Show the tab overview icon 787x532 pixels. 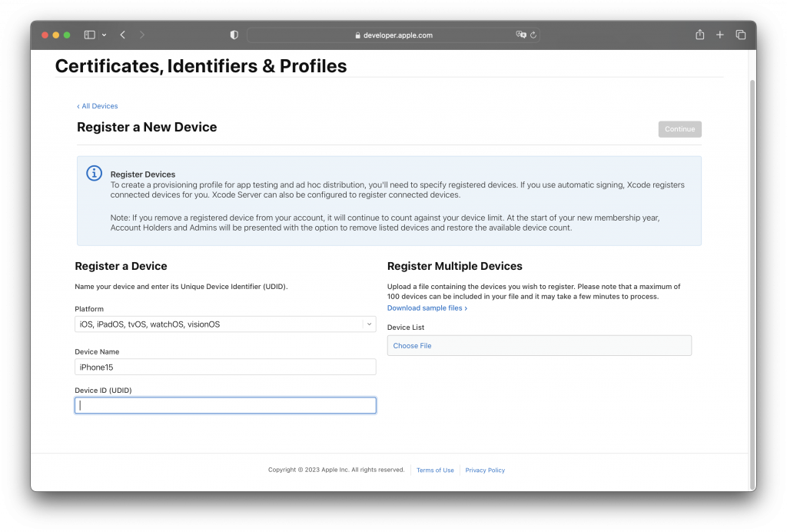click(x=740, y=35)
